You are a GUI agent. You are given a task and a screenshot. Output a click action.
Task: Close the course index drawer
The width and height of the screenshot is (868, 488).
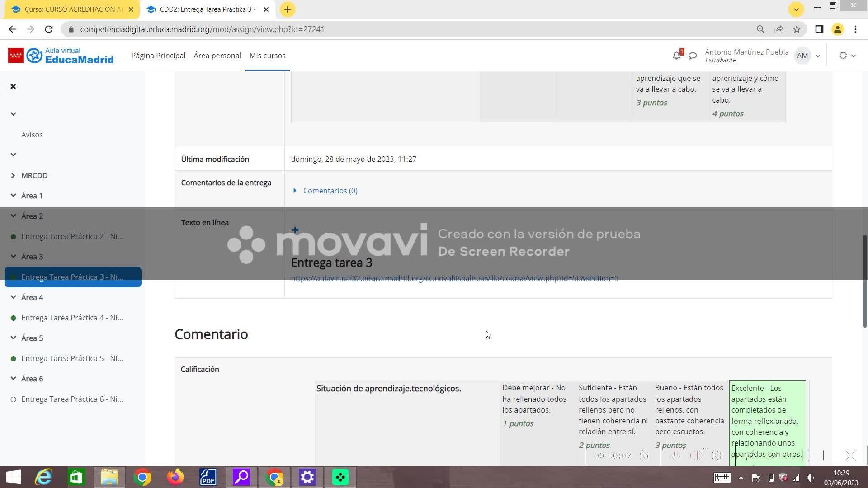coord(13,86)
